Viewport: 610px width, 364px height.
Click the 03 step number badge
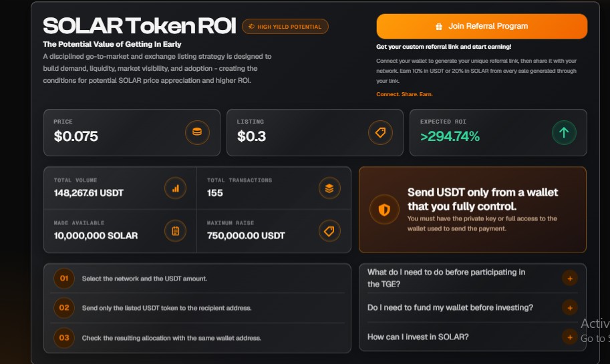64,337
